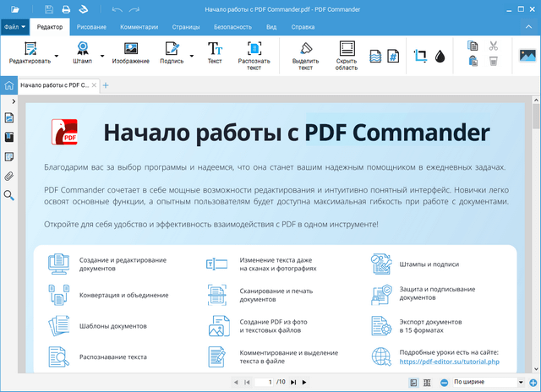Select the crop tool icon
The image size is (541, 392).
point(420,57)
